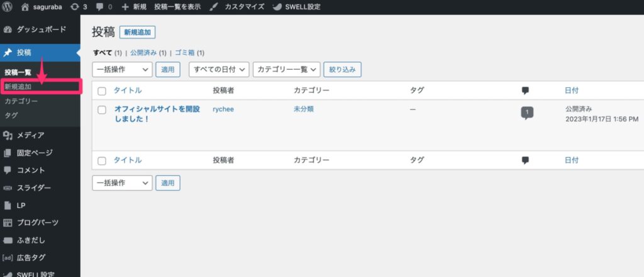Open the comment count bubble showing 1

pyautogui.click(x=527, y=112)
